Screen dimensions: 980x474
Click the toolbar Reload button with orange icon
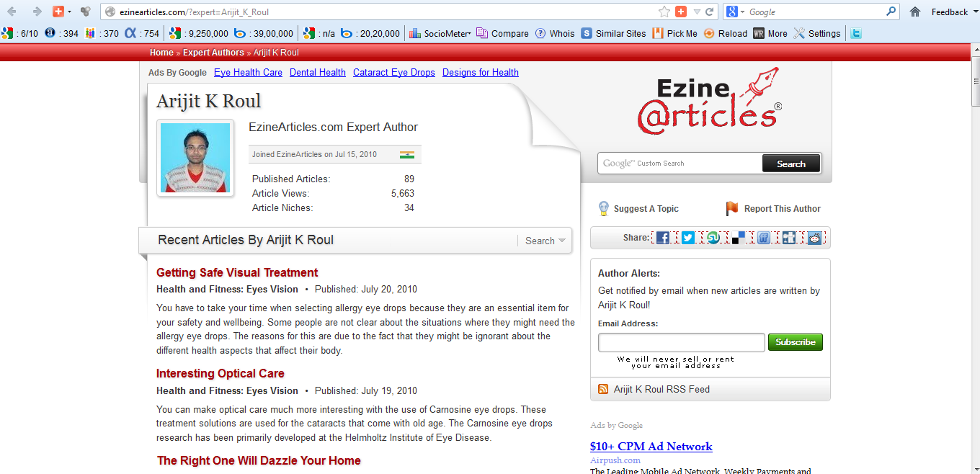(726, 33)
